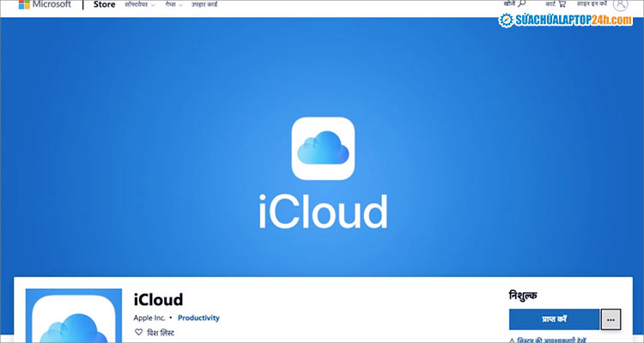This screenshot has width=644, height=343.
Task: Click the iCloud app thumbnail tile
Action: (74, 316)
